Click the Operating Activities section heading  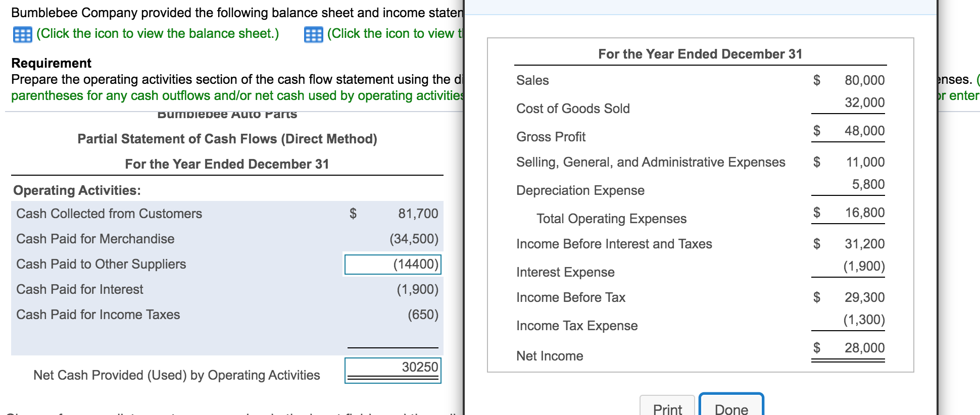77,190
